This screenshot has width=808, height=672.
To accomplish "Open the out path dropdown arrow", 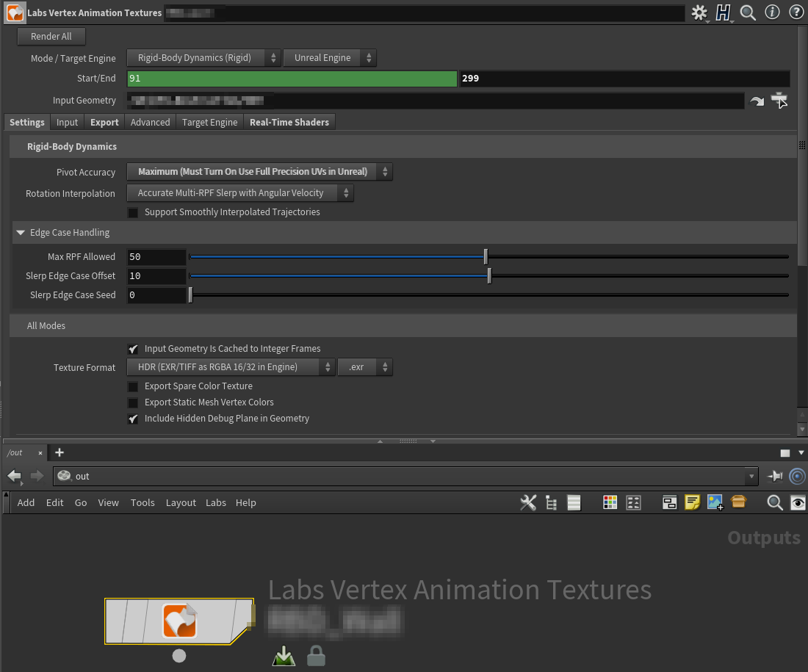I will 751,476.
